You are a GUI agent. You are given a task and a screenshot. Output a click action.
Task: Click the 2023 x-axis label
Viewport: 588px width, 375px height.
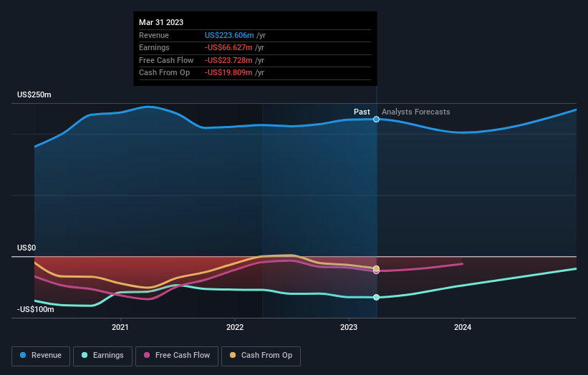349,327
